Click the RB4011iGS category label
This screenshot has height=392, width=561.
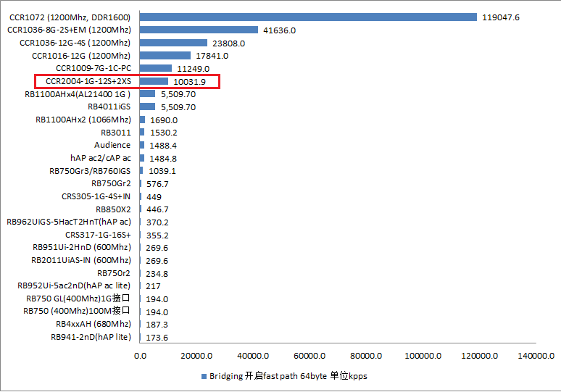coord(109,107)
